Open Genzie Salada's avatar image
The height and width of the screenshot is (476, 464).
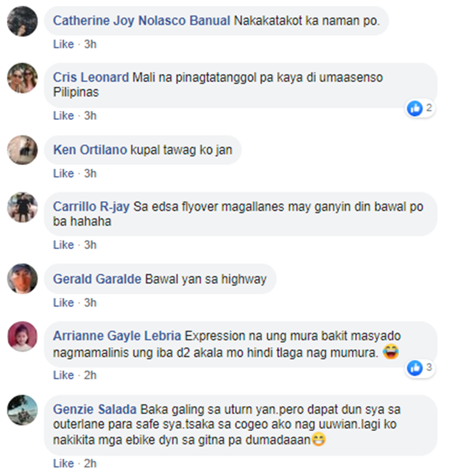[22, 410]
